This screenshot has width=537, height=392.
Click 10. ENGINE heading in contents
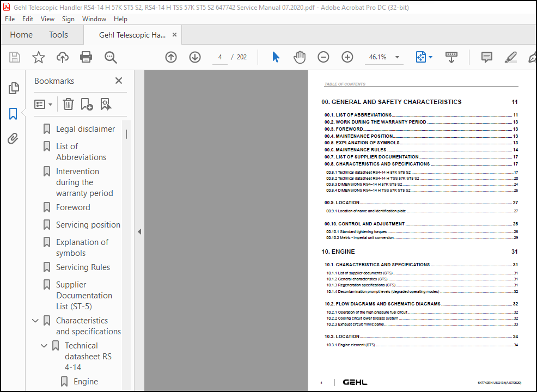tap(338, 252)
